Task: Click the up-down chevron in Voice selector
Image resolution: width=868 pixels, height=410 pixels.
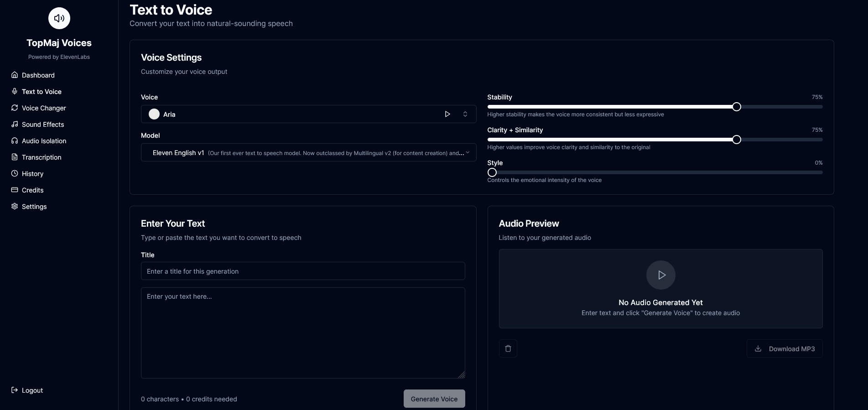Action: pyautogui.click(x=465, y=114)
